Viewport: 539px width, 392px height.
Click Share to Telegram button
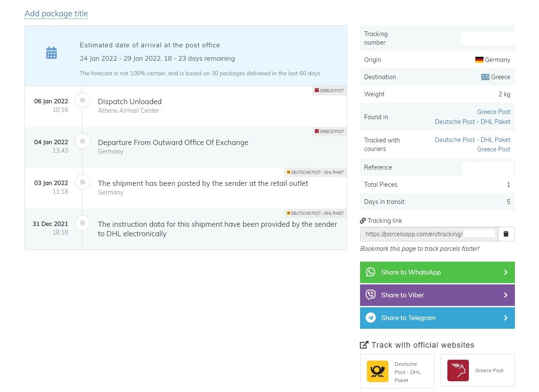437,318
